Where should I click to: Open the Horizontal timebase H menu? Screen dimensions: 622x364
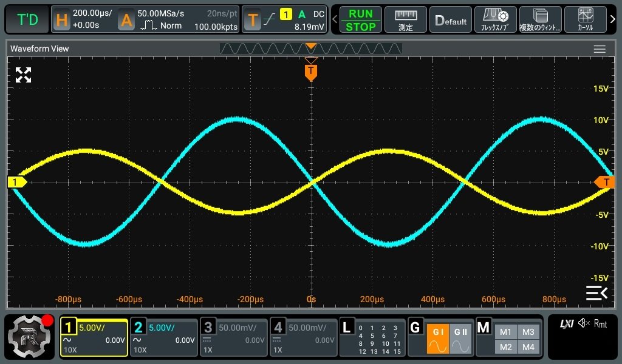(x=62, y=19)
